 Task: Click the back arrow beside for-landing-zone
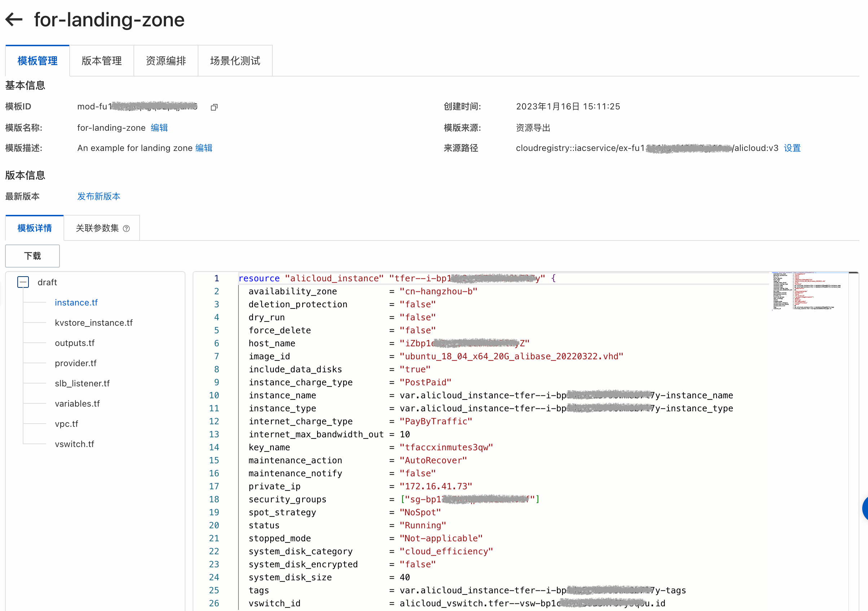point(14,19)
